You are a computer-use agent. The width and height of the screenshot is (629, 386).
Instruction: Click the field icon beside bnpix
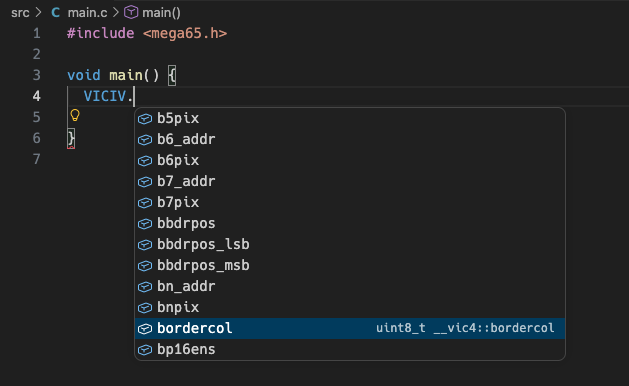coord(145,308)
